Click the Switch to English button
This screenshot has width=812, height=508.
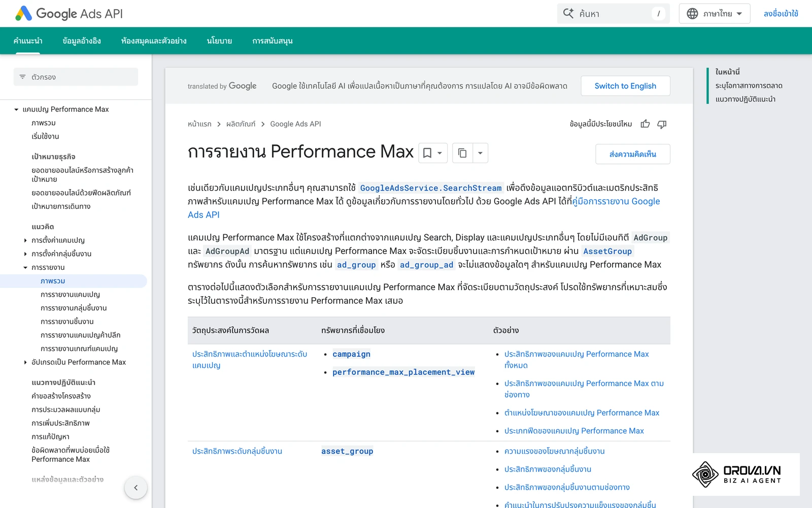pyautogui.click(x=625, y=86)
